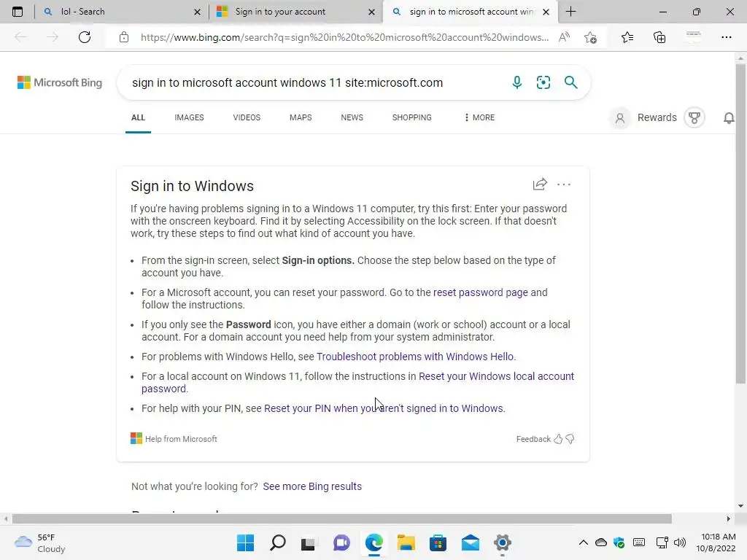Open the Favorites list
747x560 pixels.
pos(627,37)
